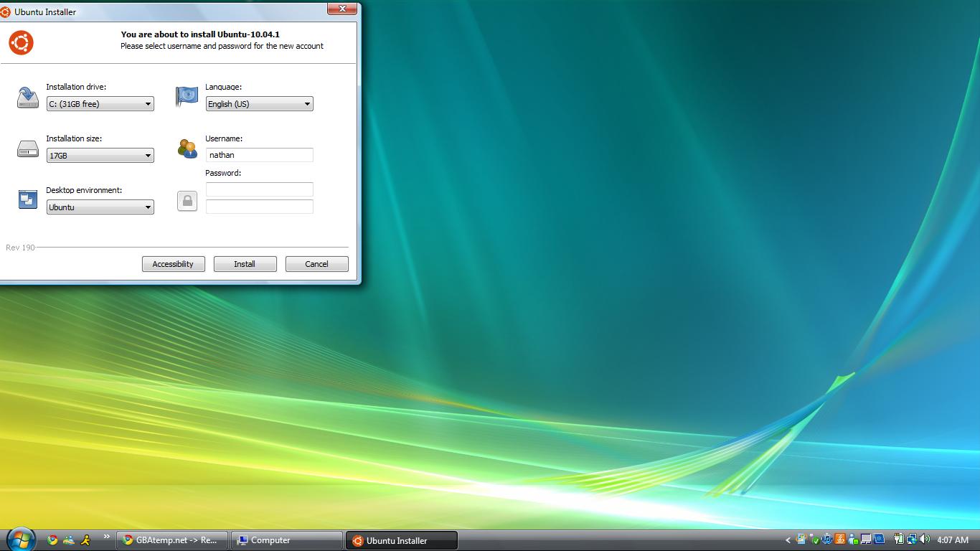Launch Windows Live Messenger from Quick Launch

pos(69,540)
